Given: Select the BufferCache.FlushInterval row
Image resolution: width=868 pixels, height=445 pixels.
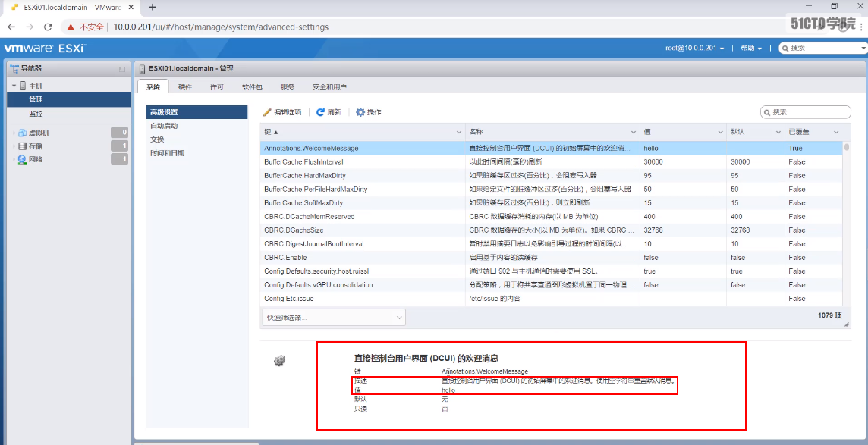Looking at the screenshot, I should click(x=552, y=162).
